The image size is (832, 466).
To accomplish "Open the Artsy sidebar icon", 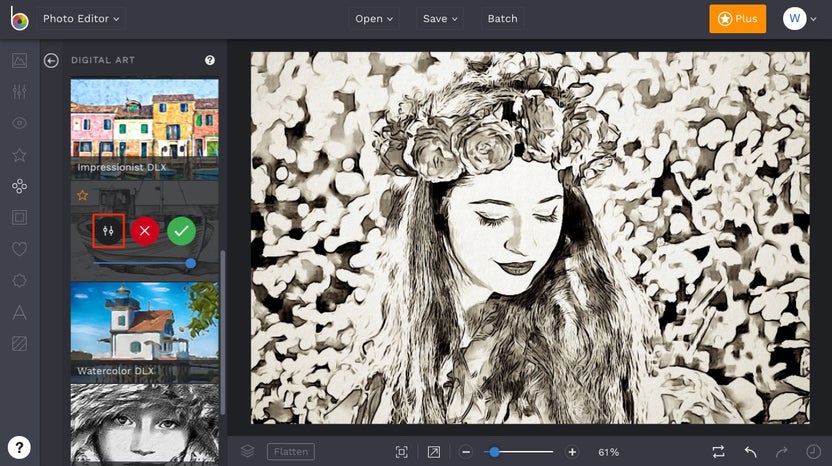I will (20, 186).
